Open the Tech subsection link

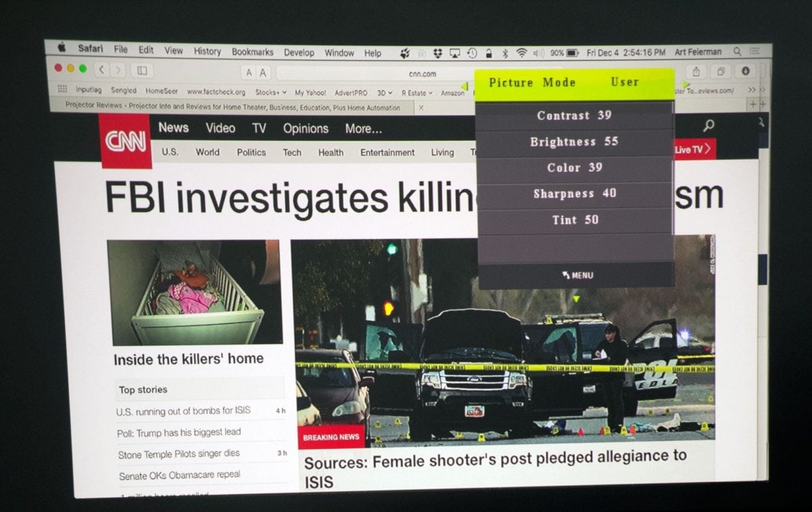(292, 152)
